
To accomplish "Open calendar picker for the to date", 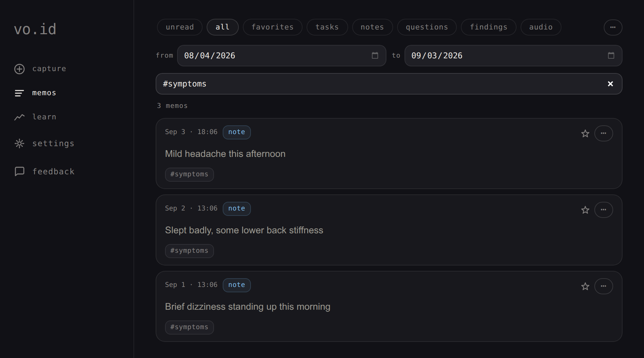I will (611, 56).
